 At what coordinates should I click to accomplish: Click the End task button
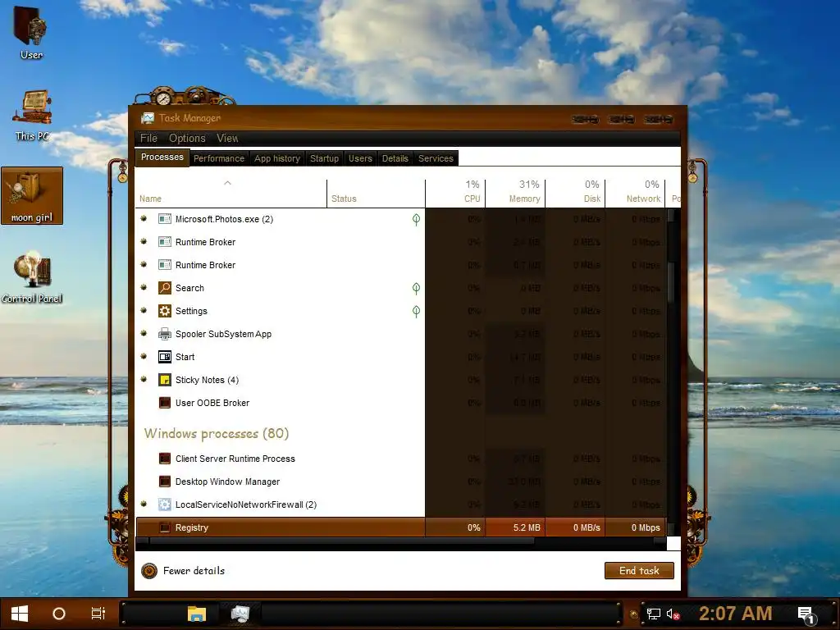(x=639, y=571)
